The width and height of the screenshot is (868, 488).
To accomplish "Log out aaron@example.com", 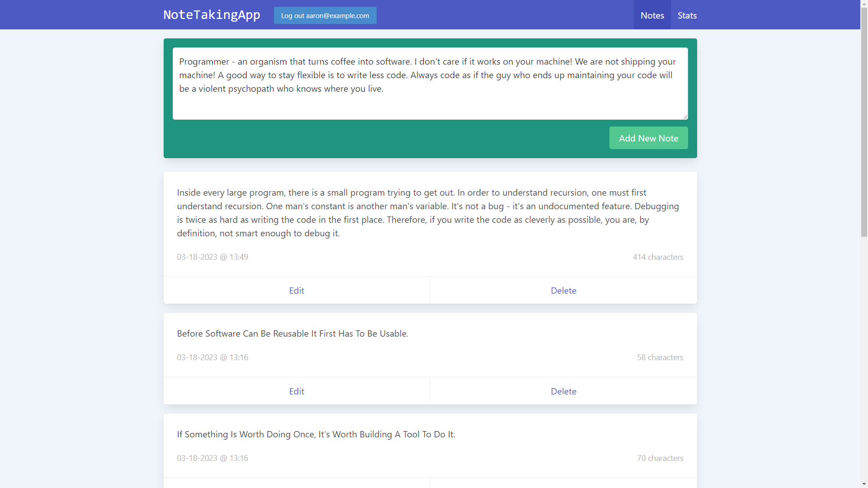I will pos(325,15).
